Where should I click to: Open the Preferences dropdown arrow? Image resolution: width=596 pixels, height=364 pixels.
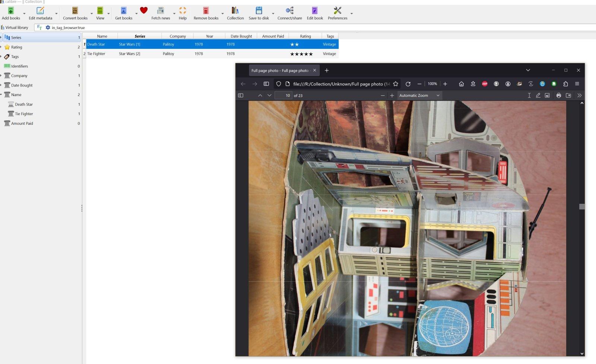click(352, 13)
